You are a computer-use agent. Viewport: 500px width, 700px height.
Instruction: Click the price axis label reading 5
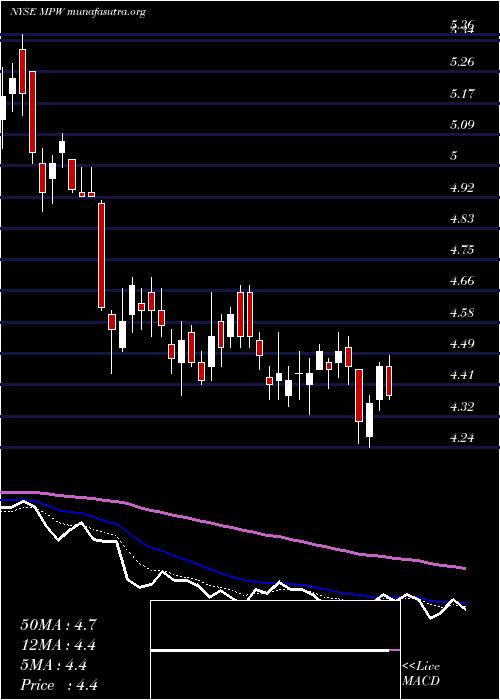coord(454,156)
